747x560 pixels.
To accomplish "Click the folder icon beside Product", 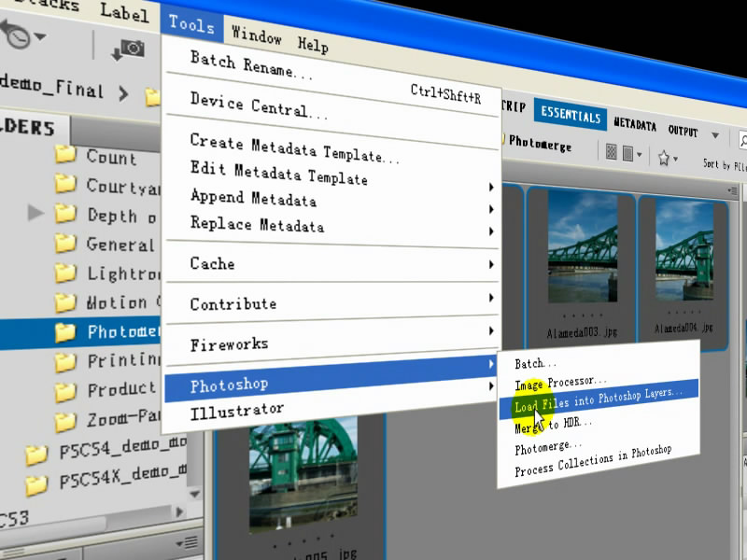I will coord(65,392).
